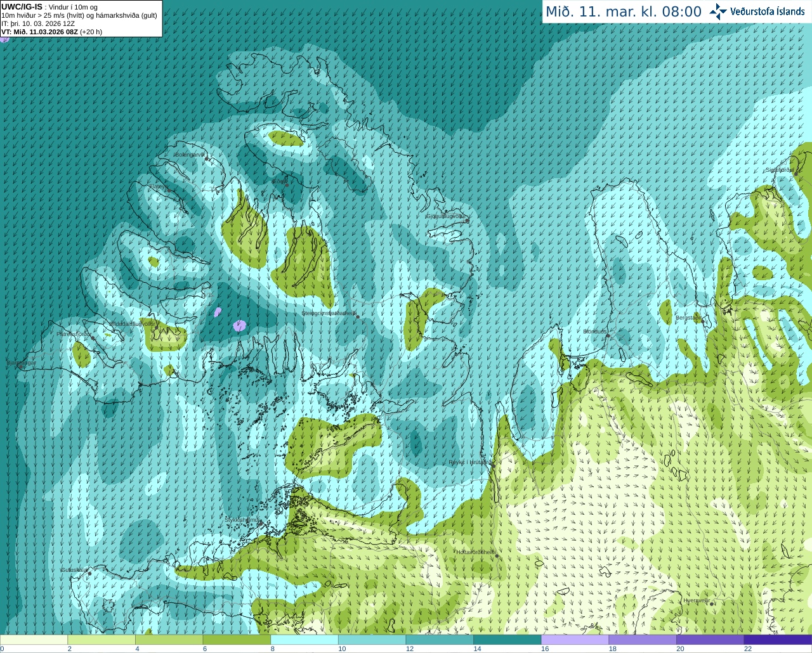Pick the 0–2 m/s palest legend swatch
812x653 pixels.
point(34,640)
